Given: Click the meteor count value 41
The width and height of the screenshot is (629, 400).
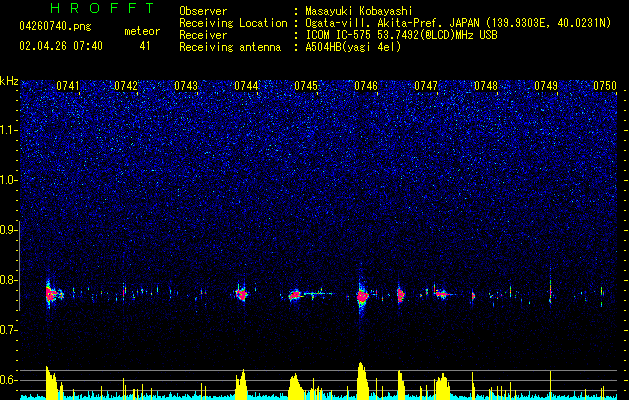Looking at the screenshot, I should tap(145, 46).
